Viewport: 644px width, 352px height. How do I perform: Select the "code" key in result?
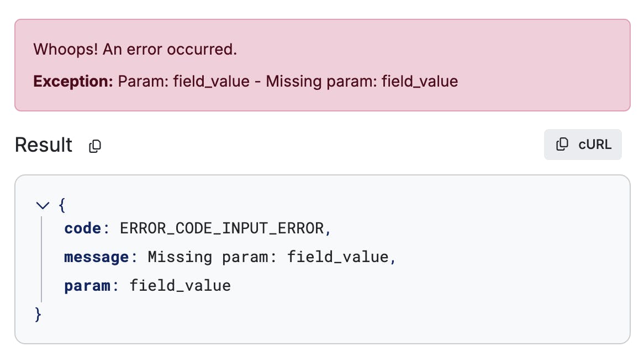click(x=82, y=228)
